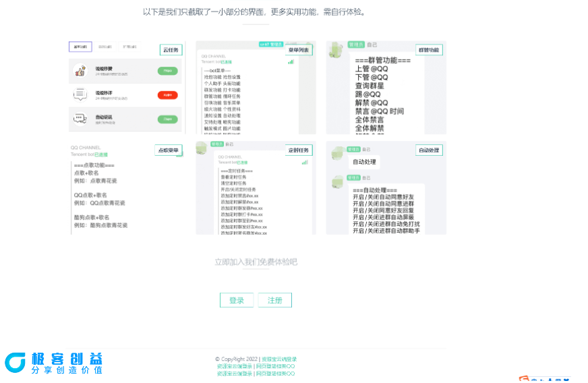The width and height of the screenshot is (588, 383).
Task: Select the purple-outlined first tab in 云任务 panel
Action: [80, 47]
